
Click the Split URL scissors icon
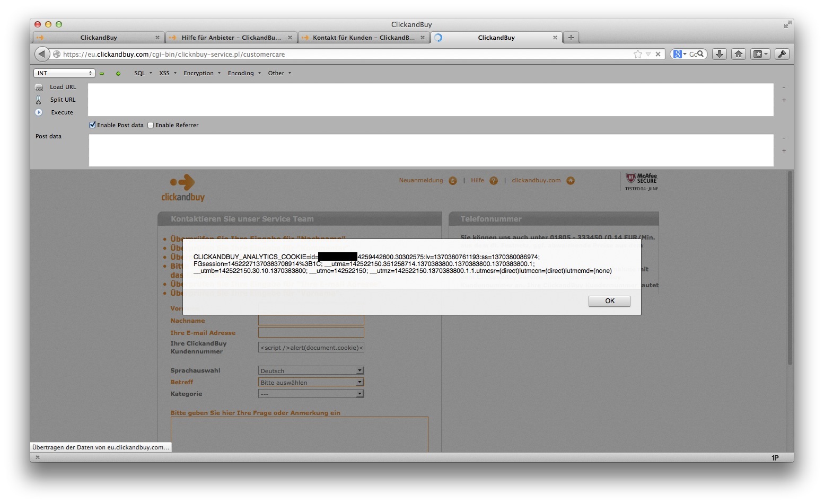point(39,100)
